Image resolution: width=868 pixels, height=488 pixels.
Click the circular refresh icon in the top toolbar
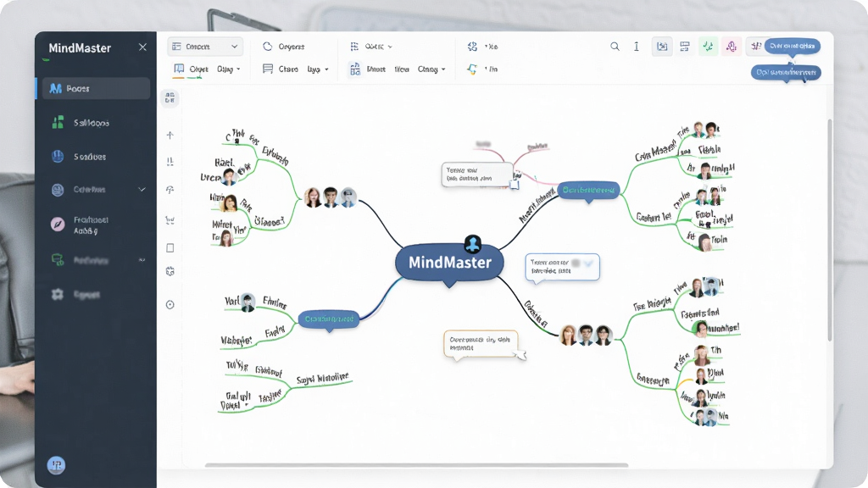point(267,47)
